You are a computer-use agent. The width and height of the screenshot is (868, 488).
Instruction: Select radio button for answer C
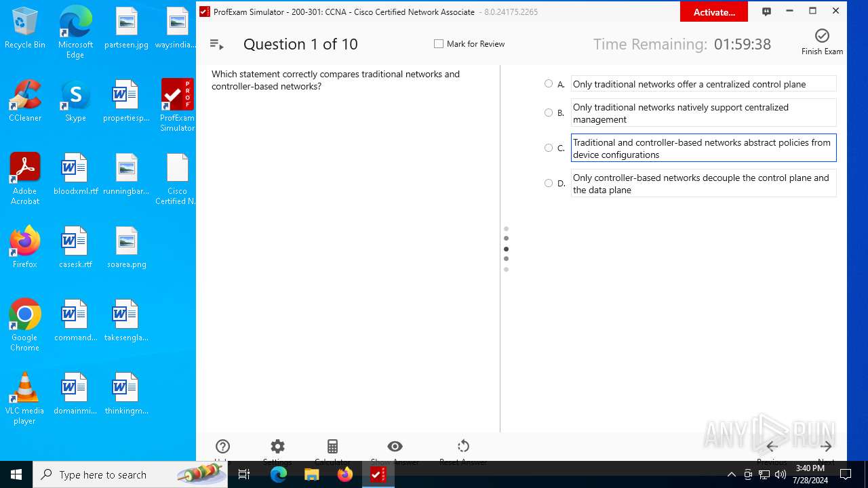(x=549, y=148)
